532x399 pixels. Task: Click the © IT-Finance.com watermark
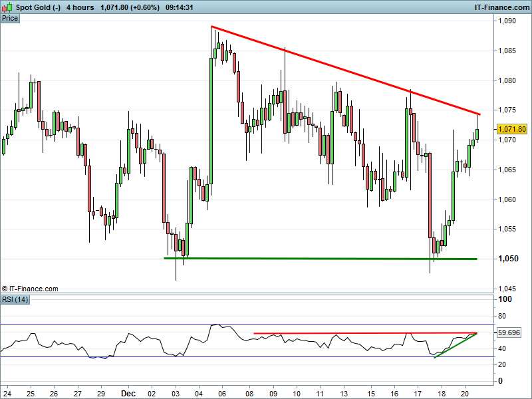click(30, 289)
